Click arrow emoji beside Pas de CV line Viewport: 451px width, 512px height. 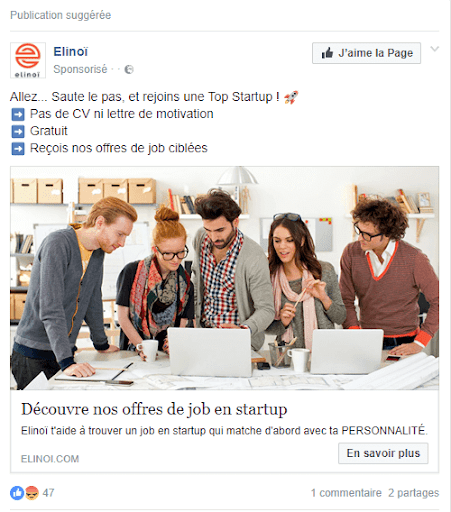click(x=18, y=114)
